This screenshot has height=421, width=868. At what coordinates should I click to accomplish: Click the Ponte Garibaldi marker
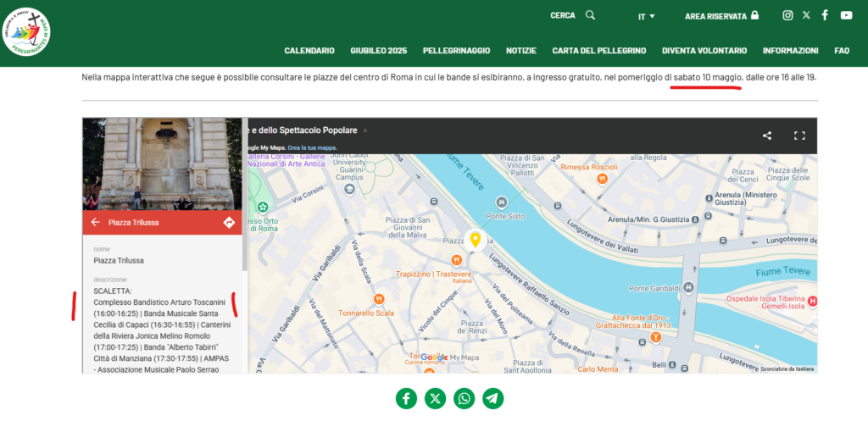pos(688,287)
